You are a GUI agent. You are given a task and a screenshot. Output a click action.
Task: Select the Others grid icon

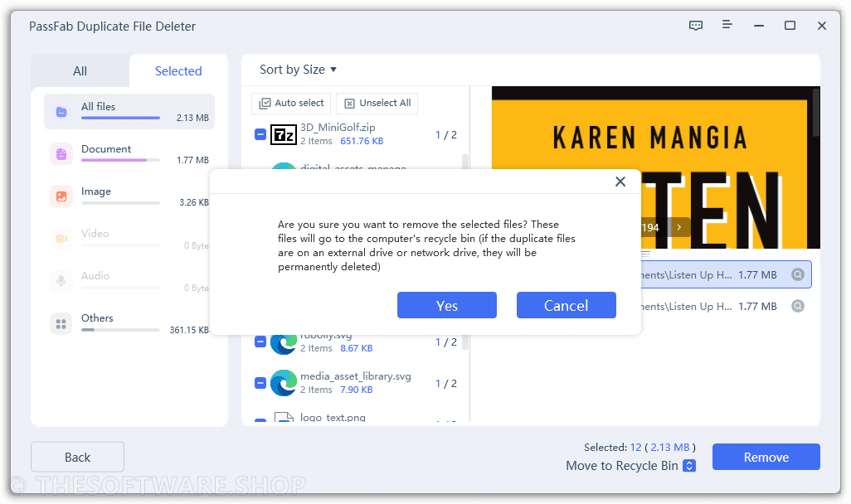pyautogui.click(x=61, y=324)
